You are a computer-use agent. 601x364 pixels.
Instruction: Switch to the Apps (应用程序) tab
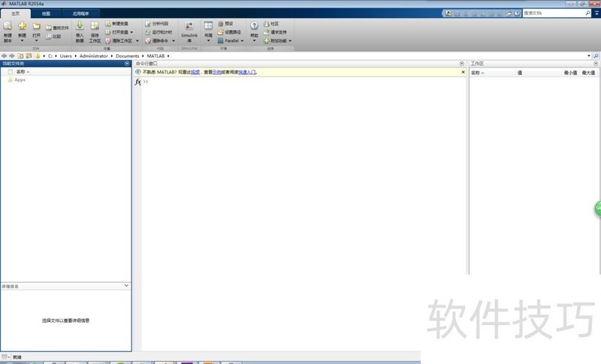(x=81, y=14)
